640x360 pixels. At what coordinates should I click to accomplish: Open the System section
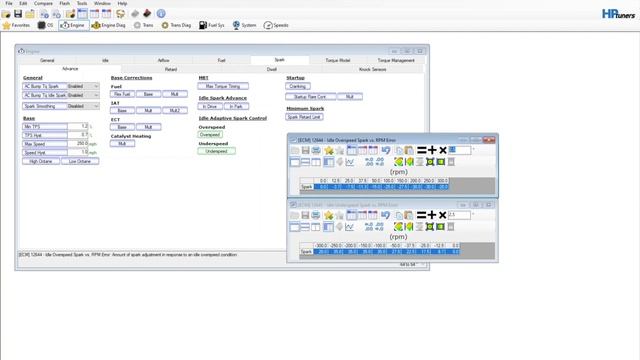point(244,25)
